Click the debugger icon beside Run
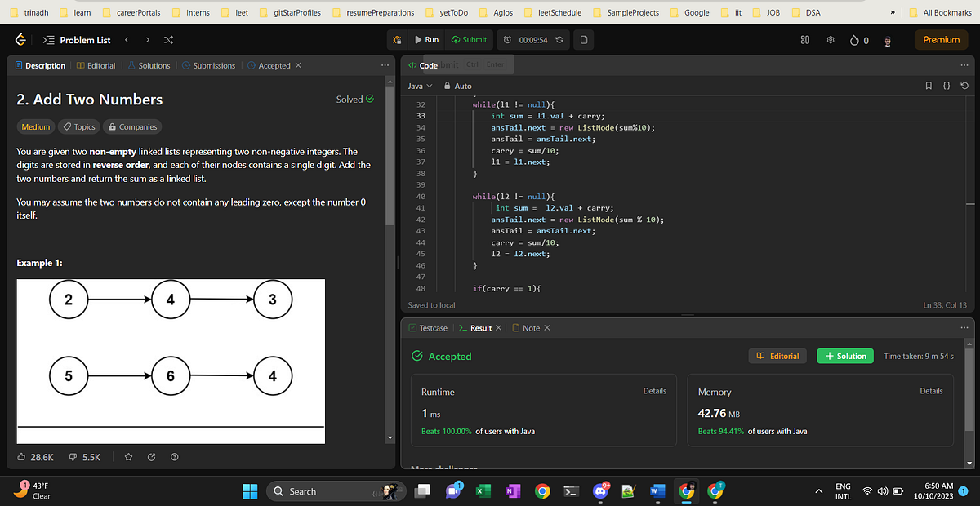 click(397, 39)
